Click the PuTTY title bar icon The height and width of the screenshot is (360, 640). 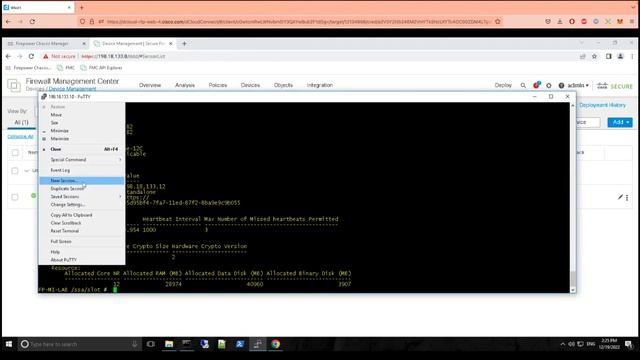[x=44, y=97]
